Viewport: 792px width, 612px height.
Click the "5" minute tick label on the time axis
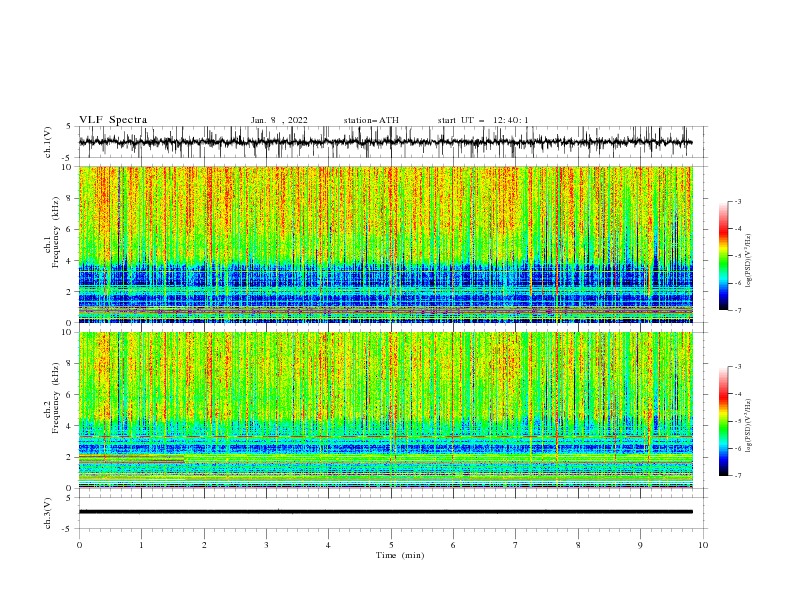point(391,545)
